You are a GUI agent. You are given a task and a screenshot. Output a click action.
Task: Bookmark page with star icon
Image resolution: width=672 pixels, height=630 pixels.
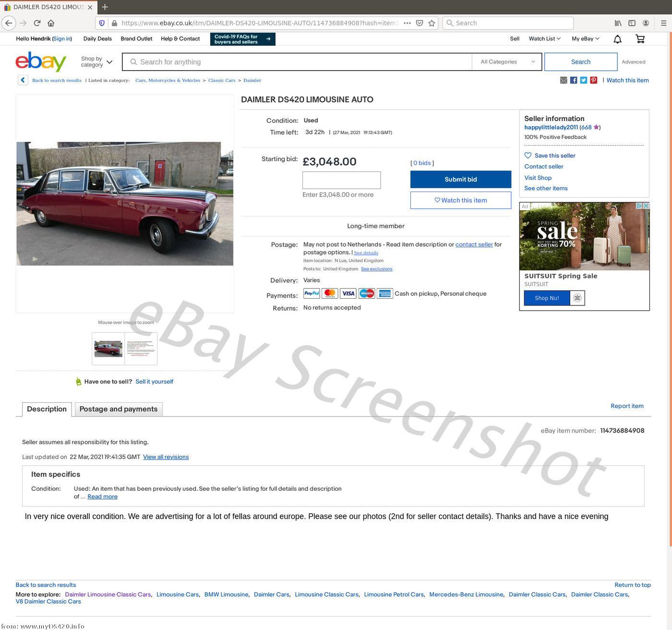point(432,23)
